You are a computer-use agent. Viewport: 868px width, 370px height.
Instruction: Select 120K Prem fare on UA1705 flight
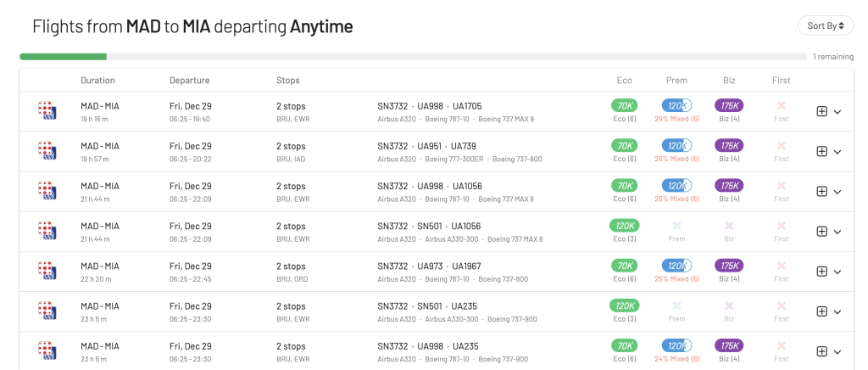676,105
